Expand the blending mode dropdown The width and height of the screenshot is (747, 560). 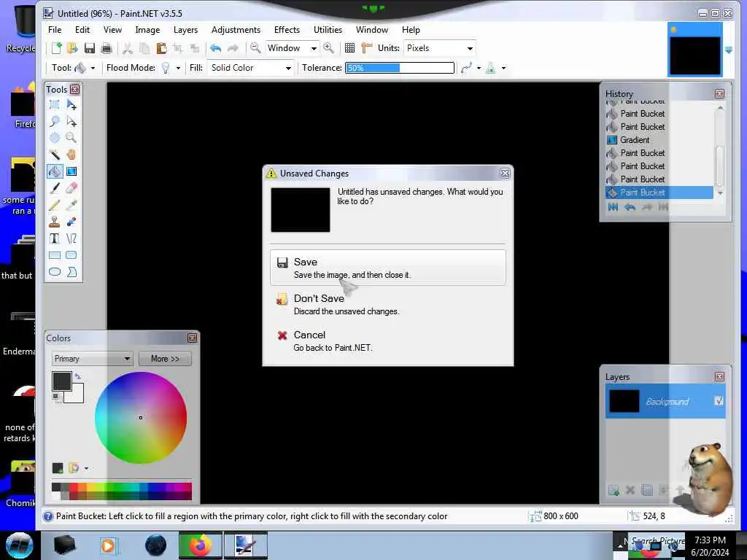pos(503,68)
